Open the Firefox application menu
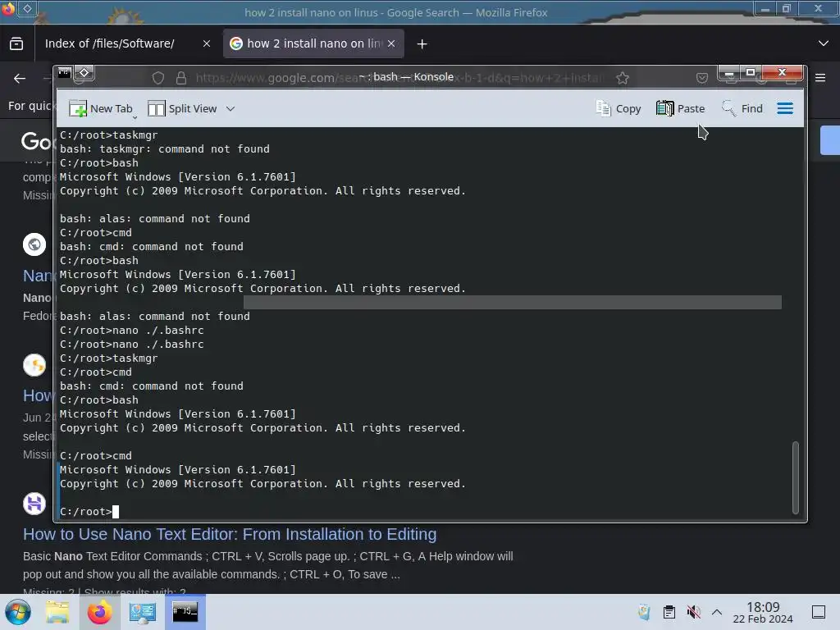 pyautogui.click(x=820, y=78)
